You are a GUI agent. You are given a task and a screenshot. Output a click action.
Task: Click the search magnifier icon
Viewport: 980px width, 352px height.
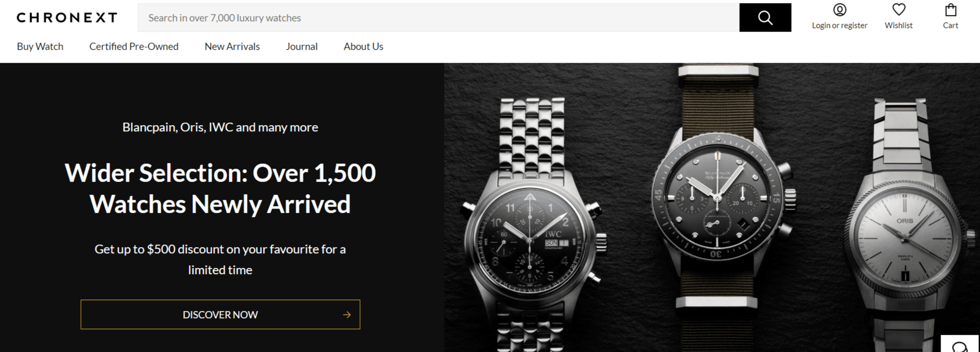point(765,17)
